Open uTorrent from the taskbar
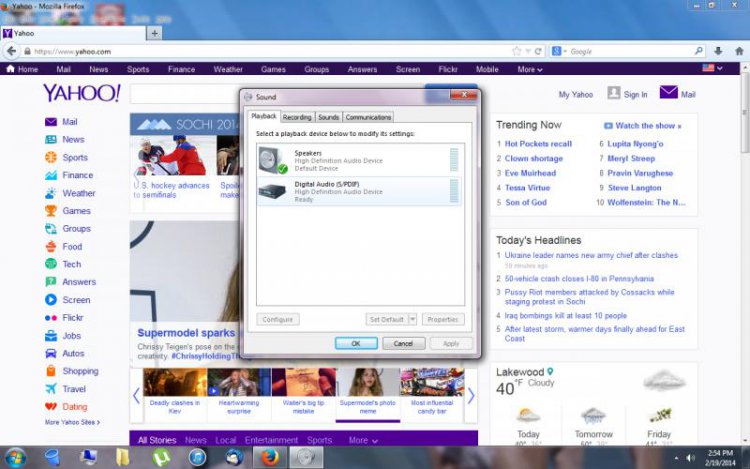The width and height of the screenshot is (750, 469). [162, 458]
